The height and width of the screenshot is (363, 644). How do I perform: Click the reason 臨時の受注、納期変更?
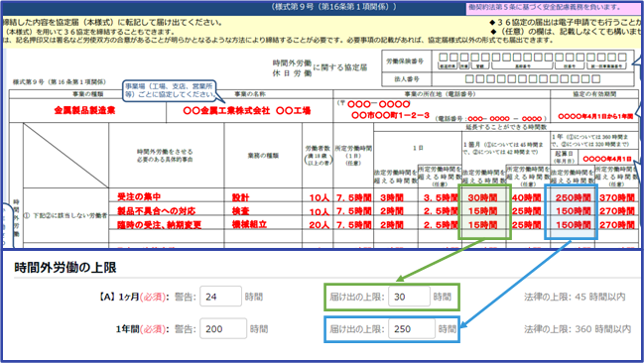tap(159, 224)
